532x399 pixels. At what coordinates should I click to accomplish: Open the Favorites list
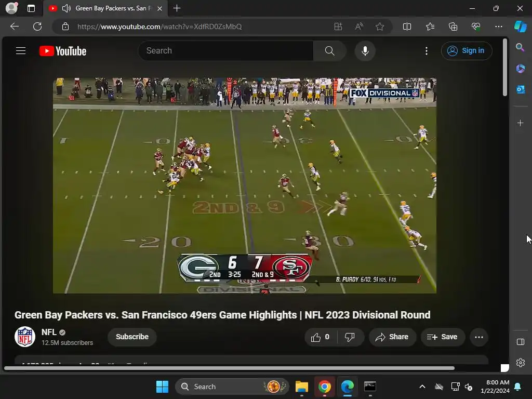[x=430, y=26]
